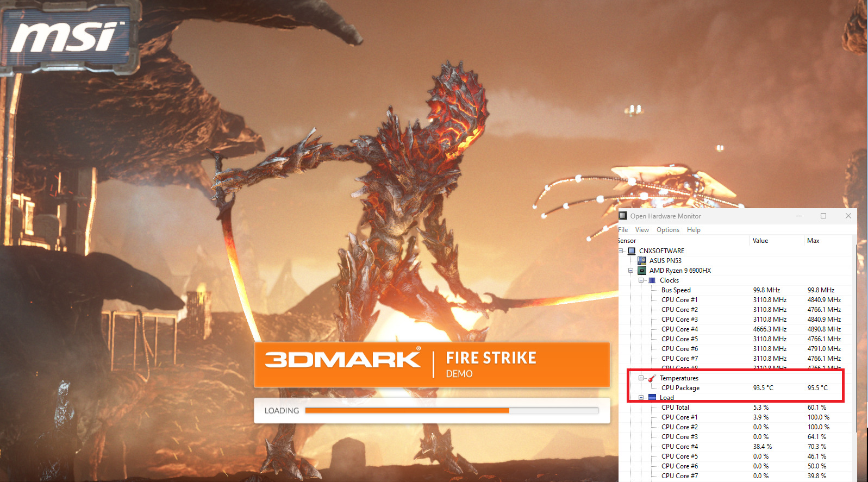The height and width of the screenshot is (482, 868).
Task: Click the 64.1 % max load value
Action: point(817,437)
